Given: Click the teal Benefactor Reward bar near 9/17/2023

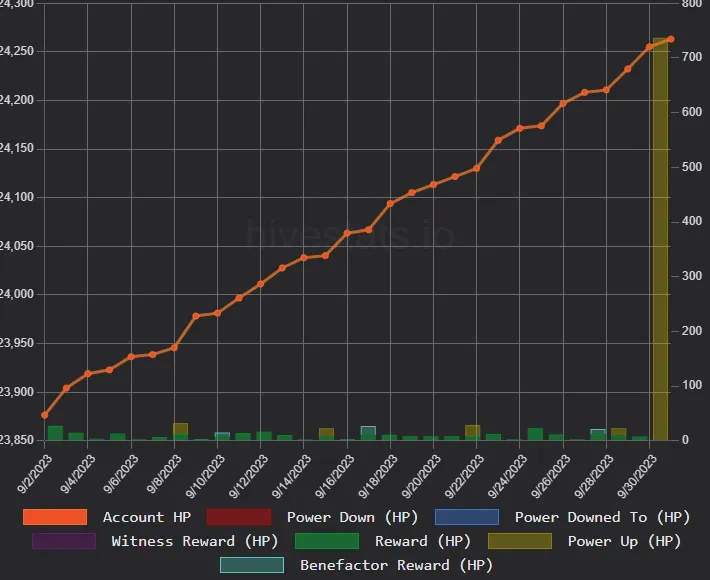Looking at the screenshot, I should [x=368, y=431].
